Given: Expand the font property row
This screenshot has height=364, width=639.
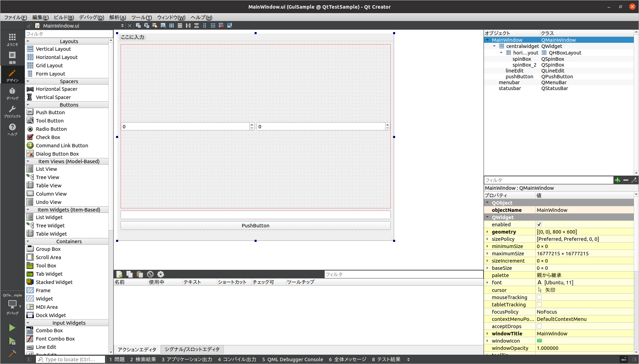Looking at the screenshot, I should pos(487,283).
